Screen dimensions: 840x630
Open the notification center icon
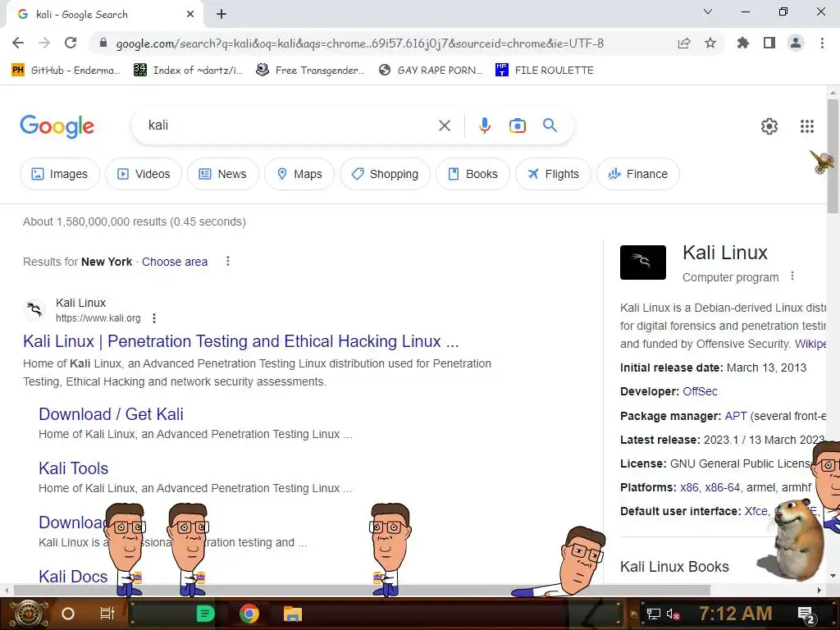[x=806, y=614]
